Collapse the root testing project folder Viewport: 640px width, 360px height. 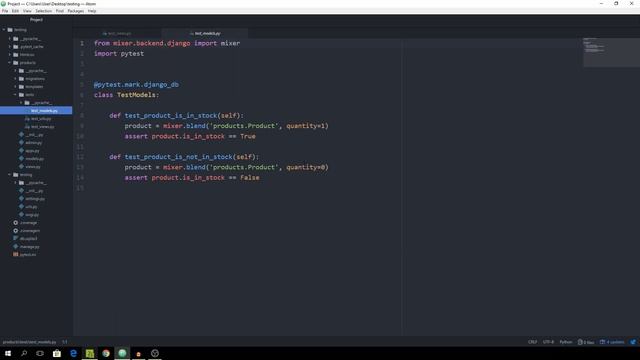4,30
